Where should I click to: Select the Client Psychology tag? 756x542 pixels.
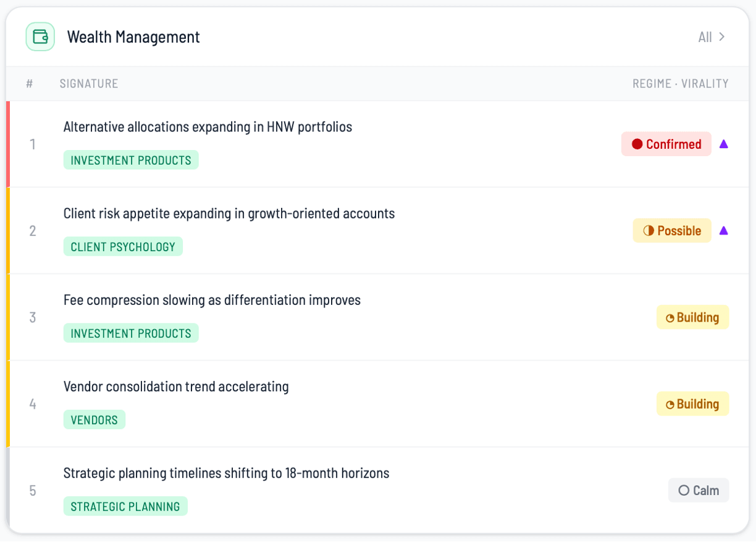[123, 246]
